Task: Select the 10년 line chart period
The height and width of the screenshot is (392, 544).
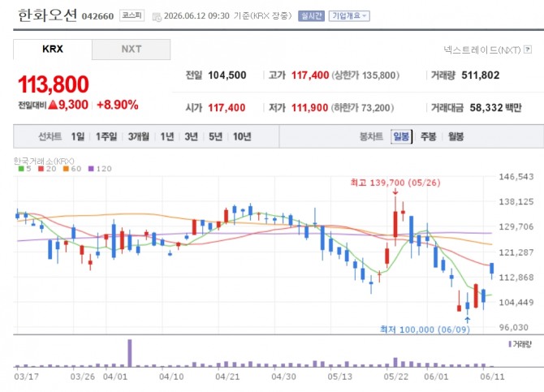Action: tap(242, 136)
